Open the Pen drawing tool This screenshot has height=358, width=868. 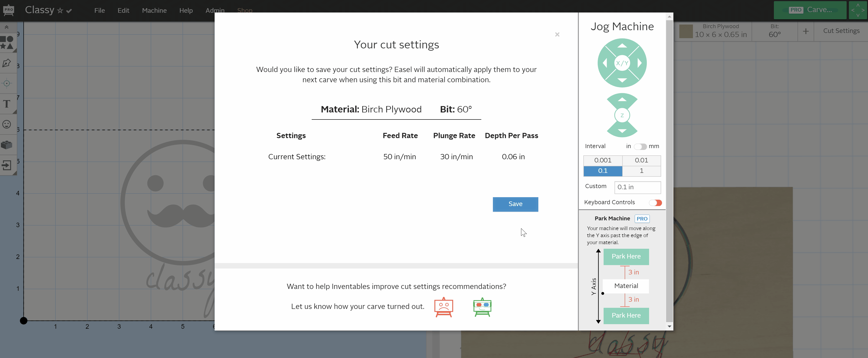[7, 63]
